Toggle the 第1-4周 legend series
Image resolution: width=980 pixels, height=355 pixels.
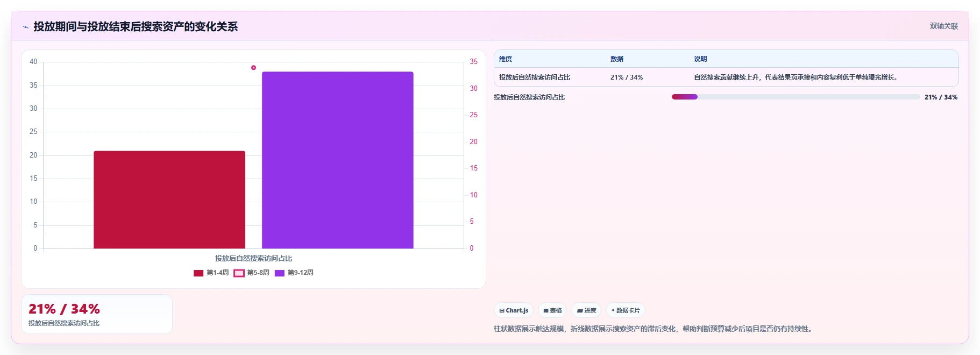click(211, 273)
